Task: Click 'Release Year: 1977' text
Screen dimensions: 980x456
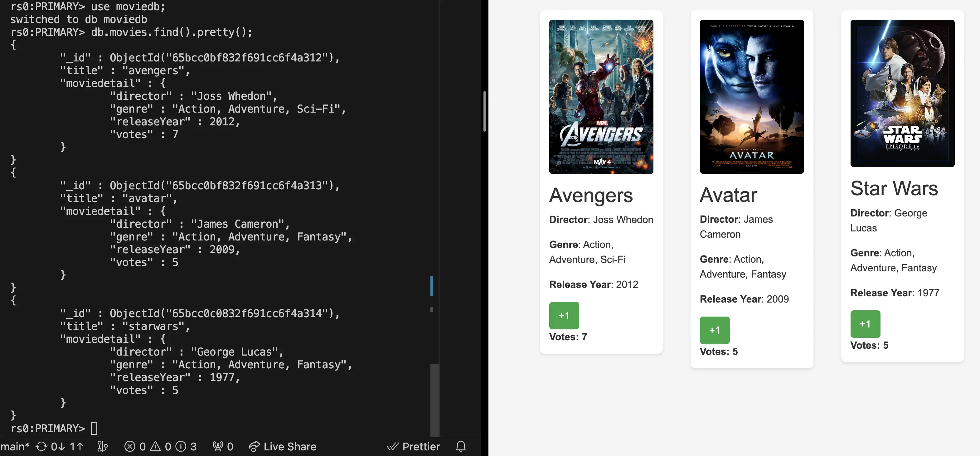Action: [895, 293]
